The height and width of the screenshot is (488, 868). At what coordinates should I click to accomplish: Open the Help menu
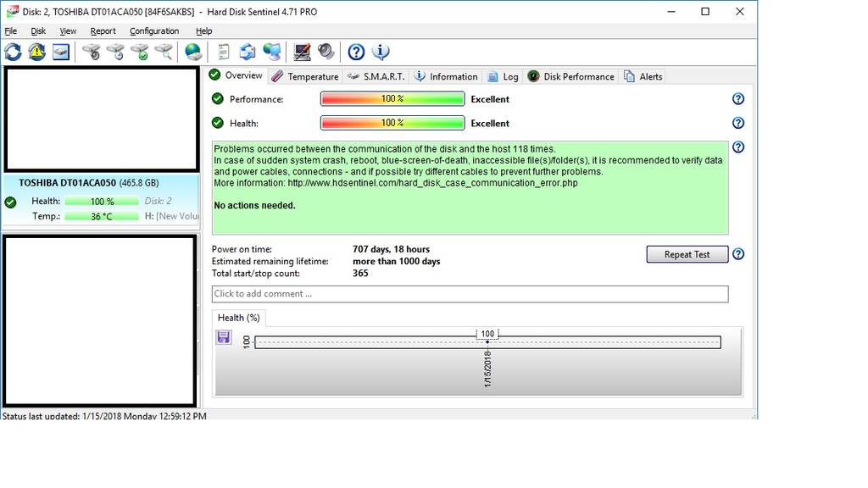[203, 31]
